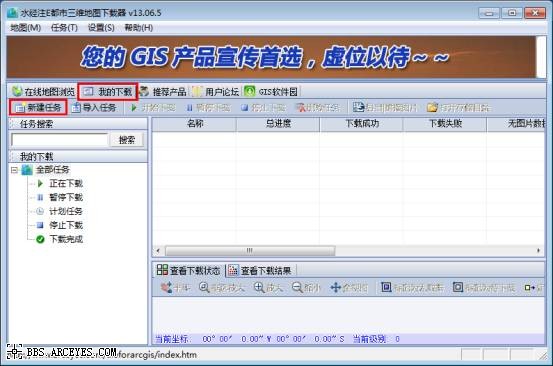The height and width of the screenshot is (366, 553).
Task: Click the stop download square icon
Action: pyautogui.click(x=245, y=108)
